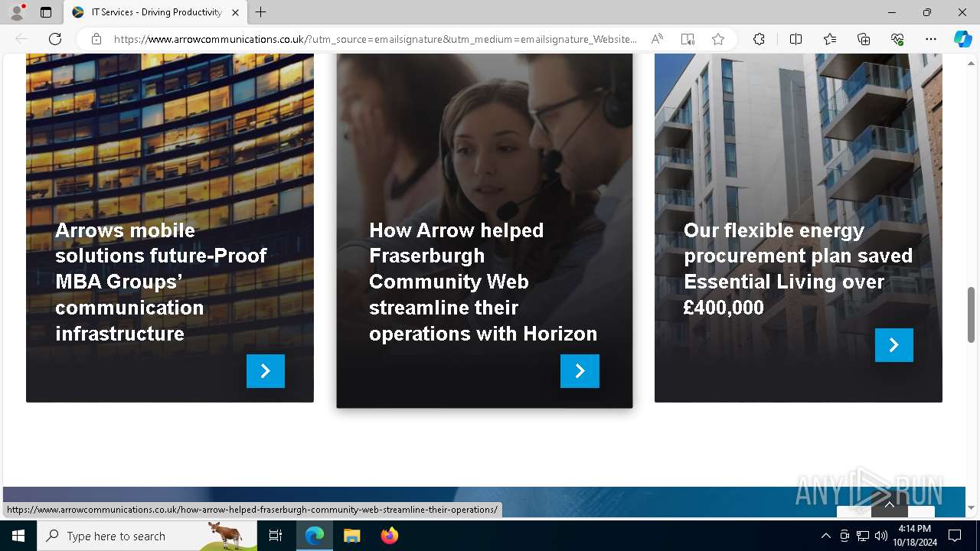The height and width of the screenshot is (551, 980).
Task: Click the vertical scrollbar thumb
Action: click(x=971, y=315)
